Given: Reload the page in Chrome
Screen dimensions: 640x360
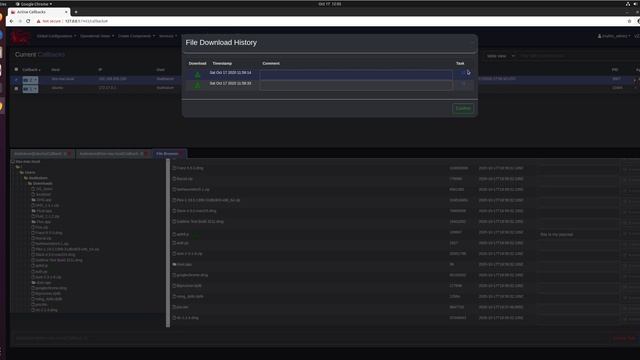Looking at the screenshot, I should [x=28, y=21].
